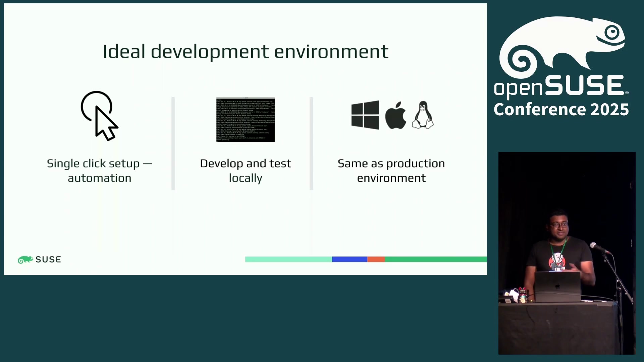Click the 'Develop and test locally' text
The height and width of the screenshot is (362, 644).
coord(246,171)
